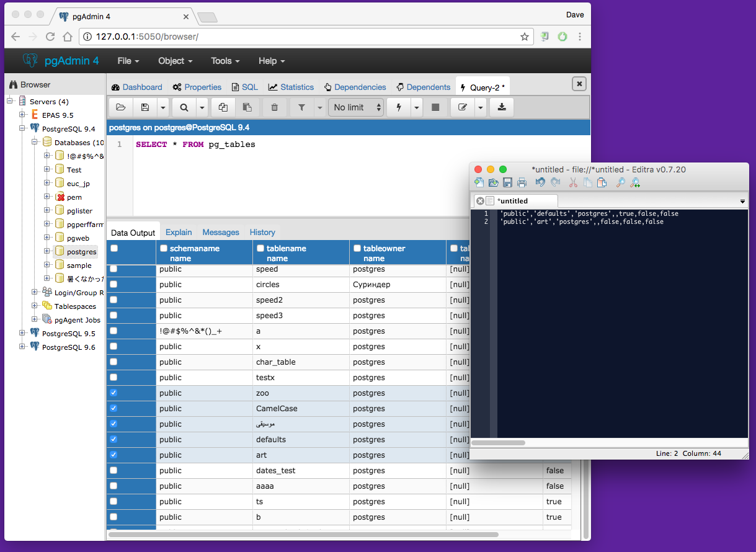Click the Download as CSV icon
This screenshot has width=756, height=552.
(x=502, y=107)
